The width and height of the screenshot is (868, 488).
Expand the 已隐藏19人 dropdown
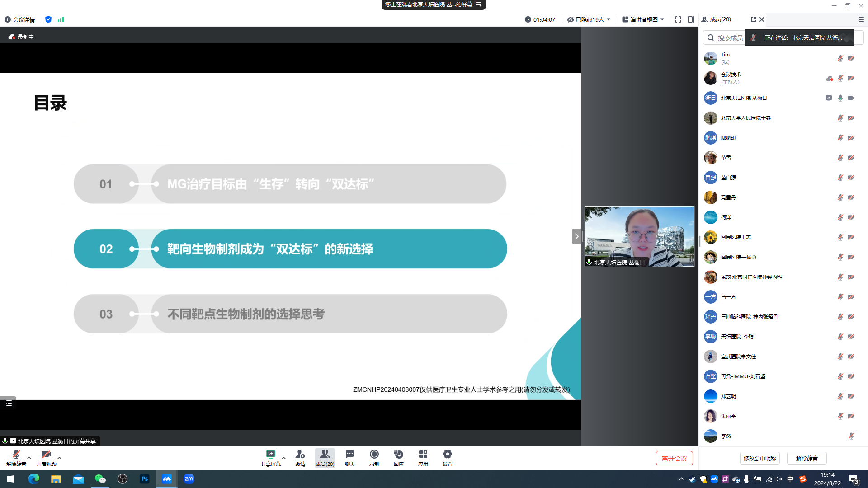(x=589, y=19)
